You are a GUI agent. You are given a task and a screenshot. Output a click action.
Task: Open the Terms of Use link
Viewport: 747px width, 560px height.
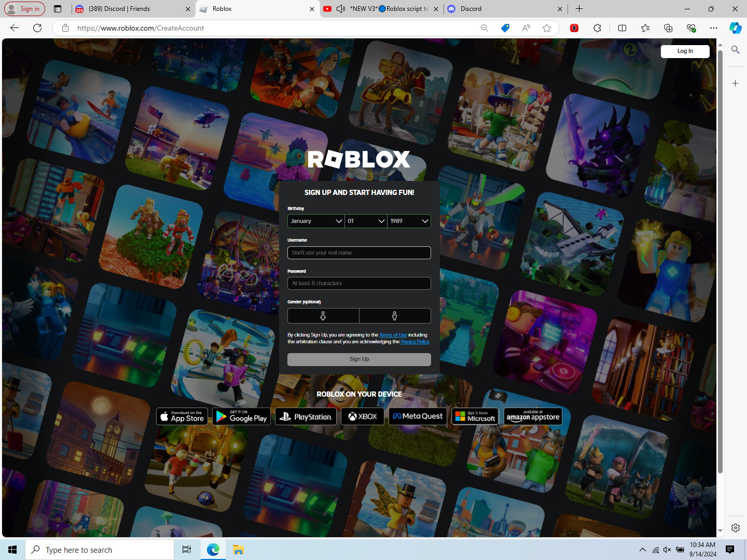coord(393,335)
